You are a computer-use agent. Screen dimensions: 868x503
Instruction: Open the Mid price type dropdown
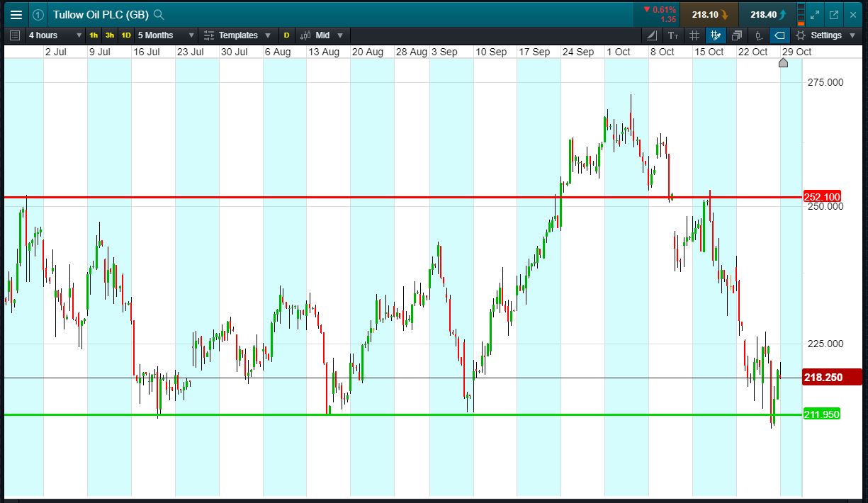point(322,35)
